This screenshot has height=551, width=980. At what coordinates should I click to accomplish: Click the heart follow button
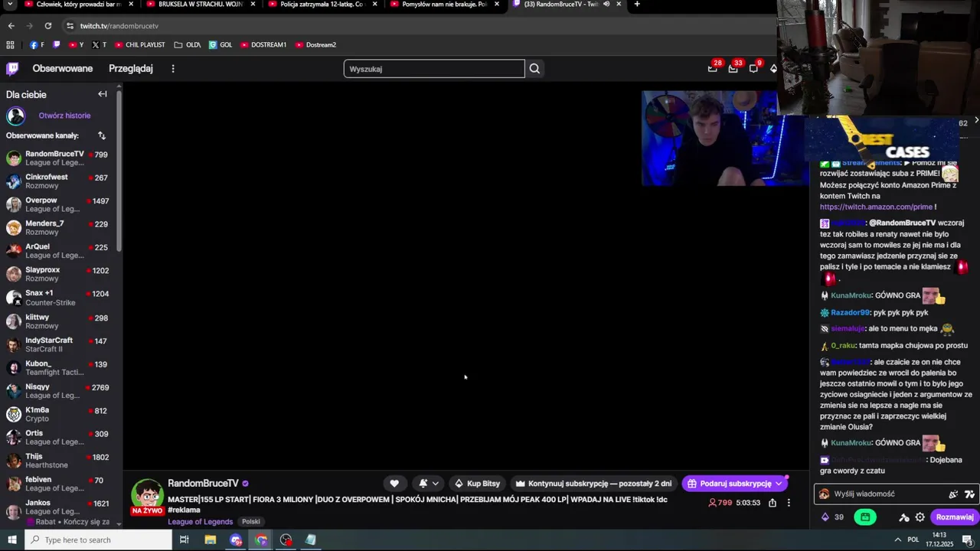coord(394,484)
